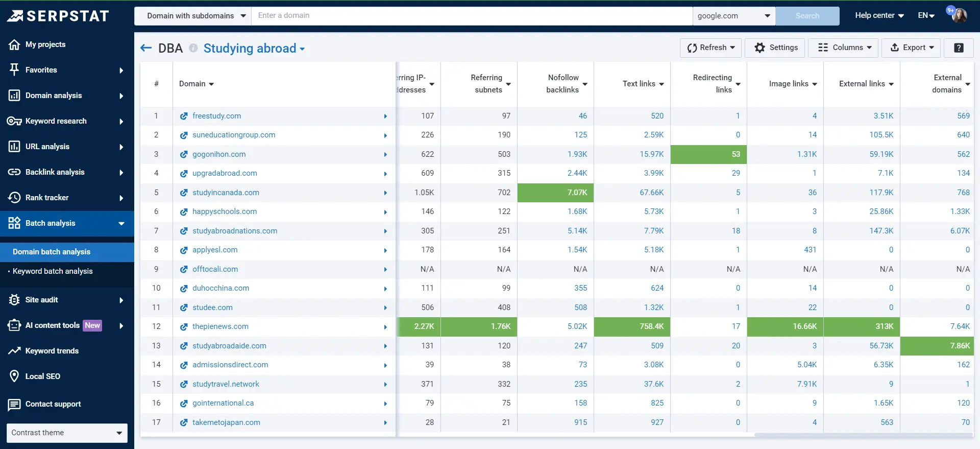Click the Search button

tap(807, 16)
